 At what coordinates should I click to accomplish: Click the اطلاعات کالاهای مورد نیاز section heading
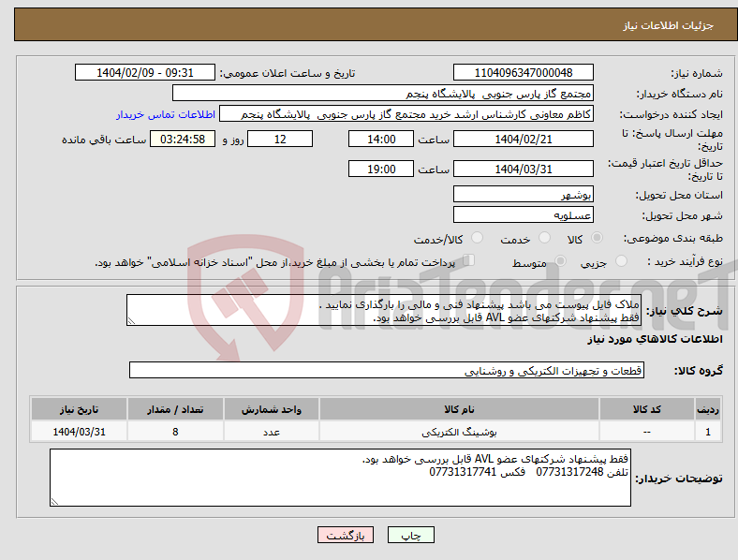point(656,339)
